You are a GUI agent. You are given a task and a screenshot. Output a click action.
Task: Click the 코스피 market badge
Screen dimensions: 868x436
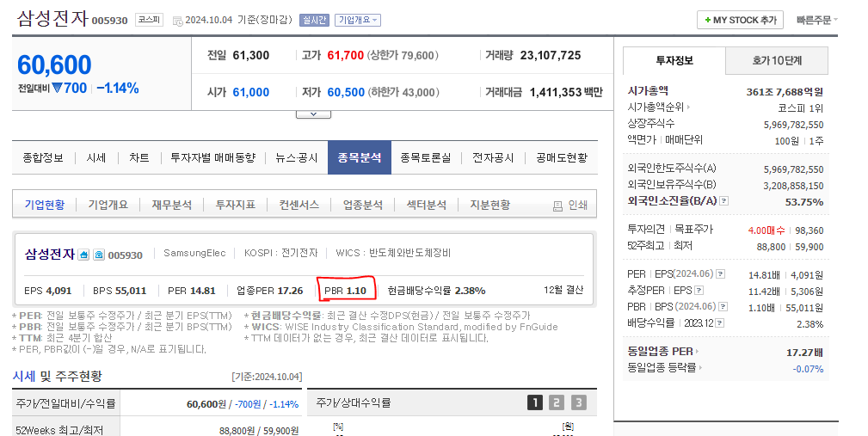149,20
